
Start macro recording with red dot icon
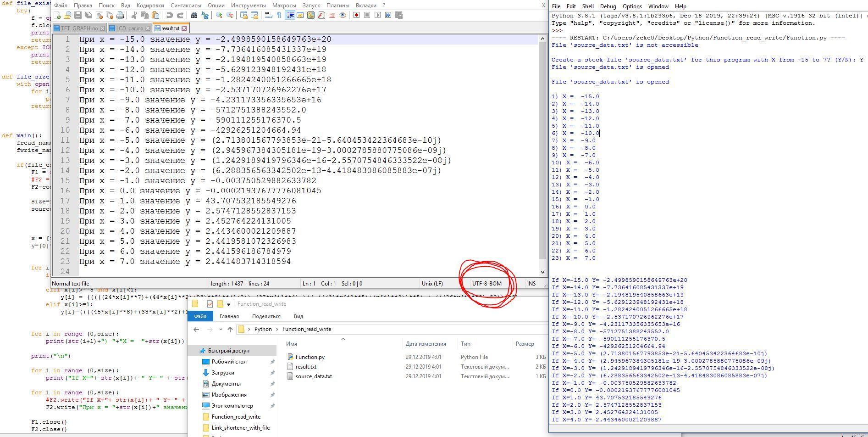pyautogui.click(x=356, y=15)
